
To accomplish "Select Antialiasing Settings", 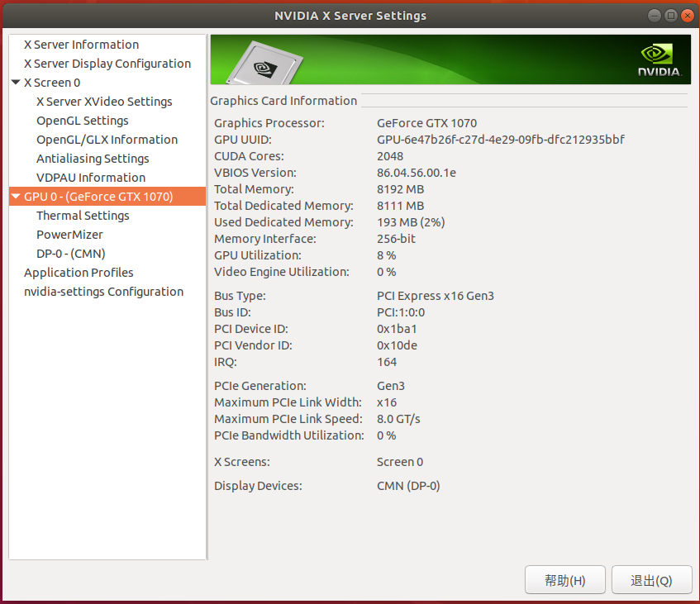I will (x=93, y=159).
